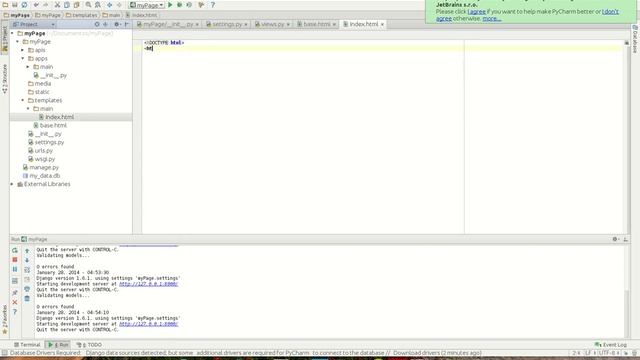
Task: Open the Database side tool window
Action: 635,39
